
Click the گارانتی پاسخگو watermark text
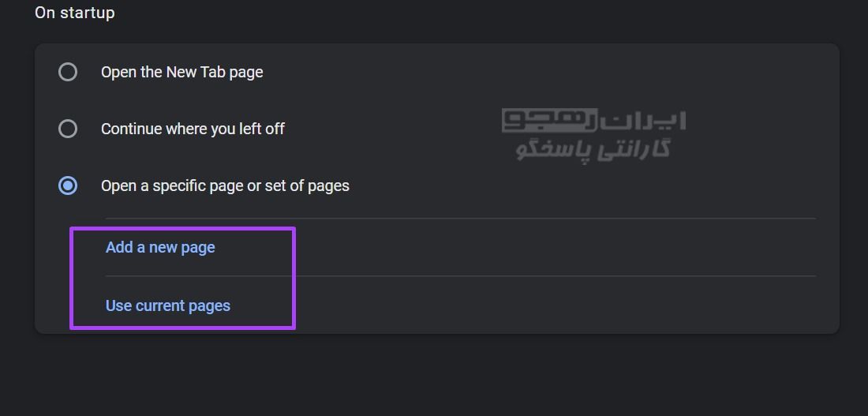click(593, 149)
